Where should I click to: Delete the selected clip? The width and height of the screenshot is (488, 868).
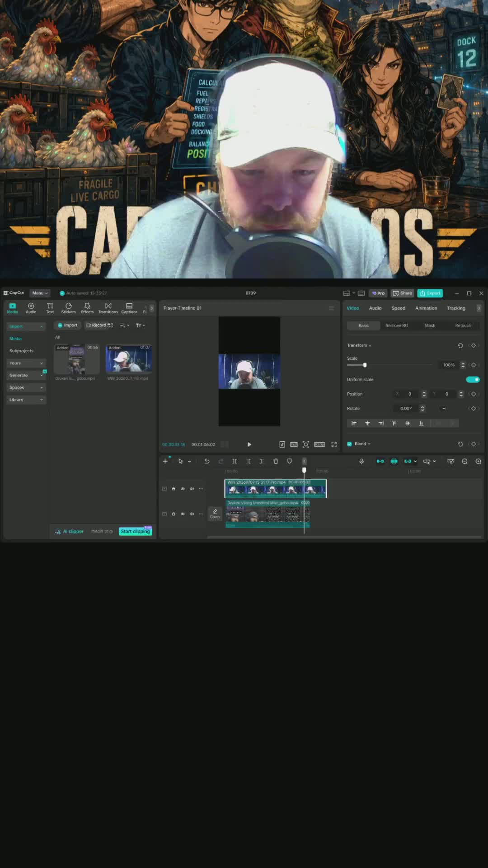pyautogui.click(x=276, y=461)
